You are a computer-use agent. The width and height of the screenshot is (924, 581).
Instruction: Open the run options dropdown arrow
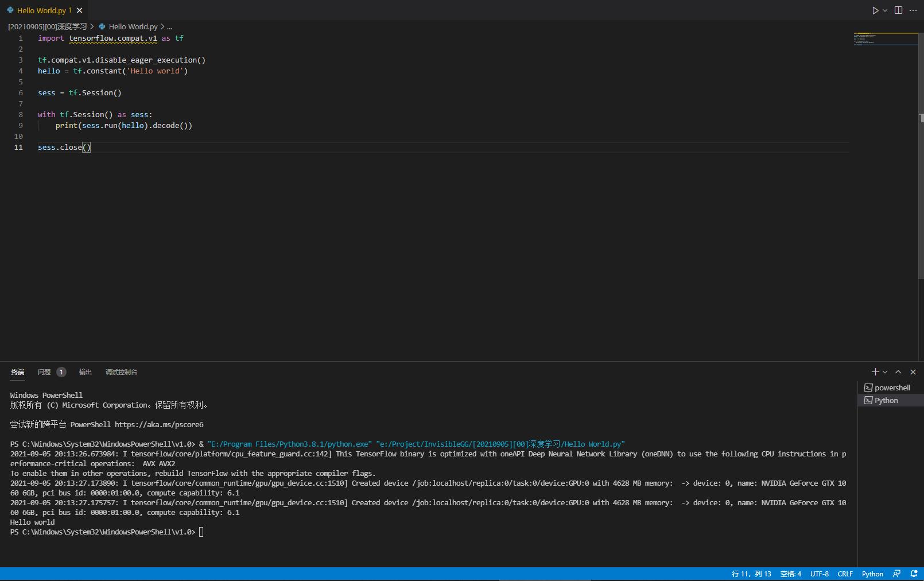tap(885, 10)
